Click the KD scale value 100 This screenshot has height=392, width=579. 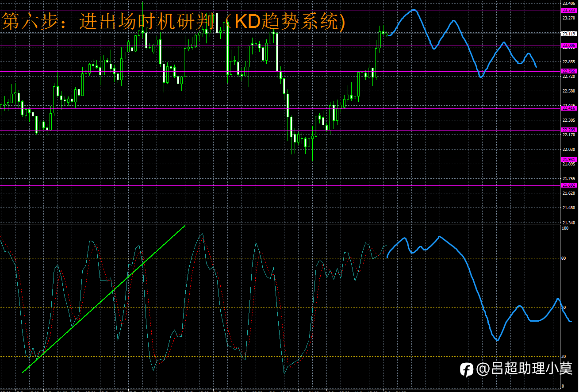565,228
